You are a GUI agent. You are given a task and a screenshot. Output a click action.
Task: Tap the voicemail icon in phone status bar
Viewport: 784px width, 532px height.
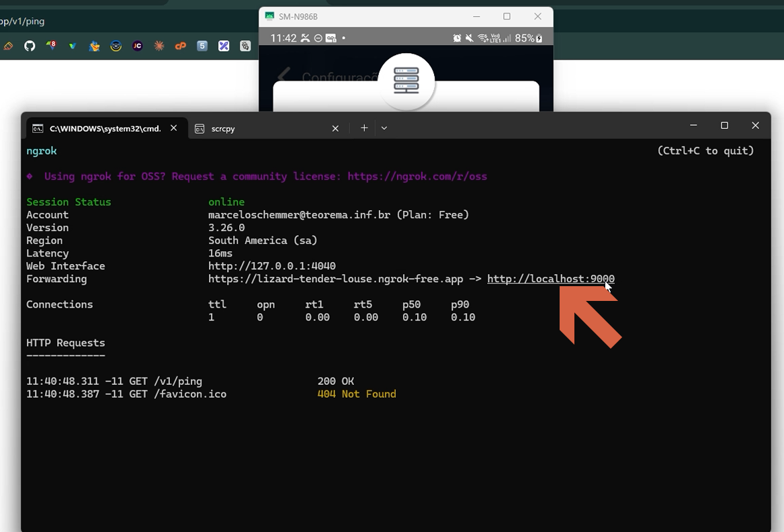(x=331, y=38)
